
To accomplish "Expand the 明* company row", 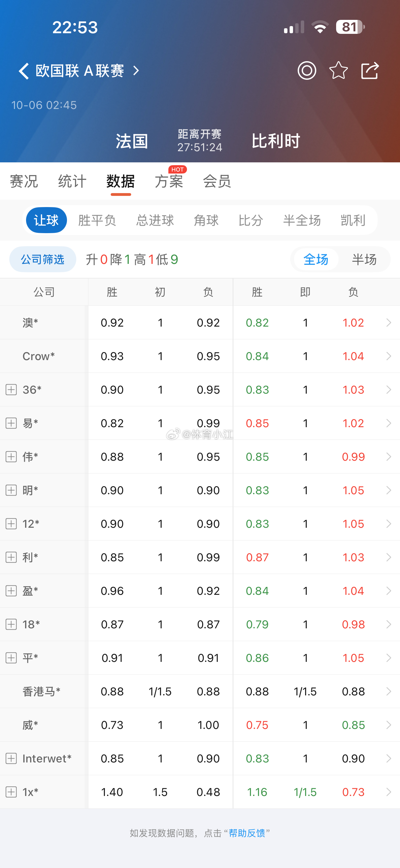I will [x=11, y=490].
